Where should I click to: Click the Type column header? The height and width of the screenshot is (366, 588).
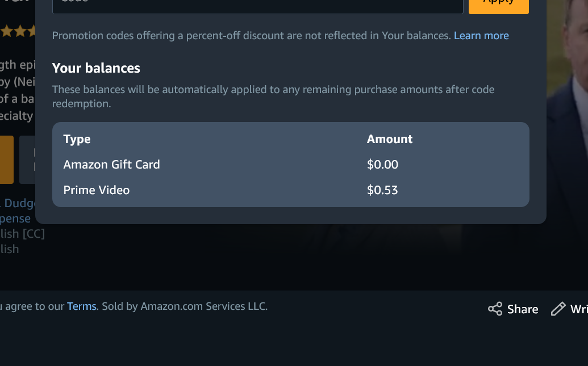(x=77, y=139)
